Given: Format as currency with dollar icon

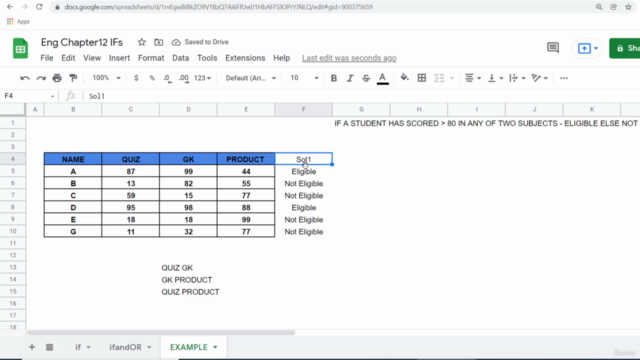Looking at the screenshot, I should coord(136,78).
